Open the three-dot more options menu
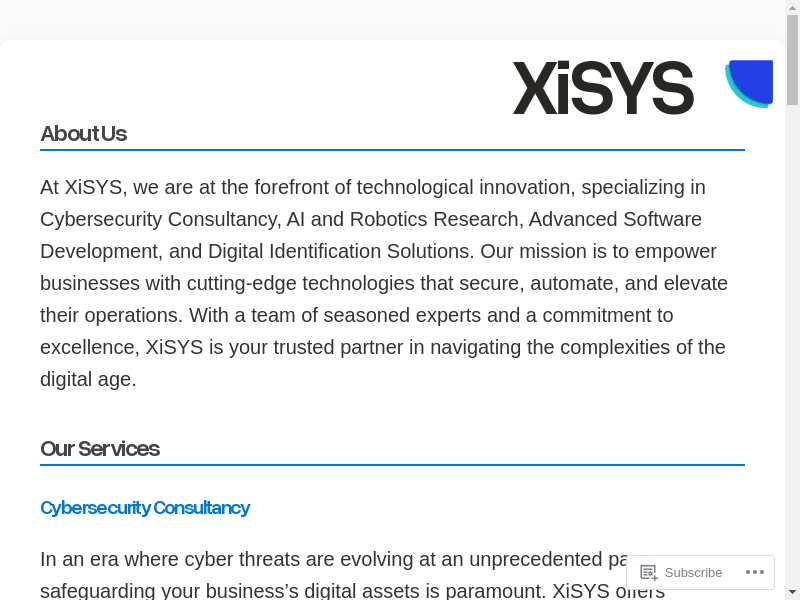The image size is (800, 600). 755,572
